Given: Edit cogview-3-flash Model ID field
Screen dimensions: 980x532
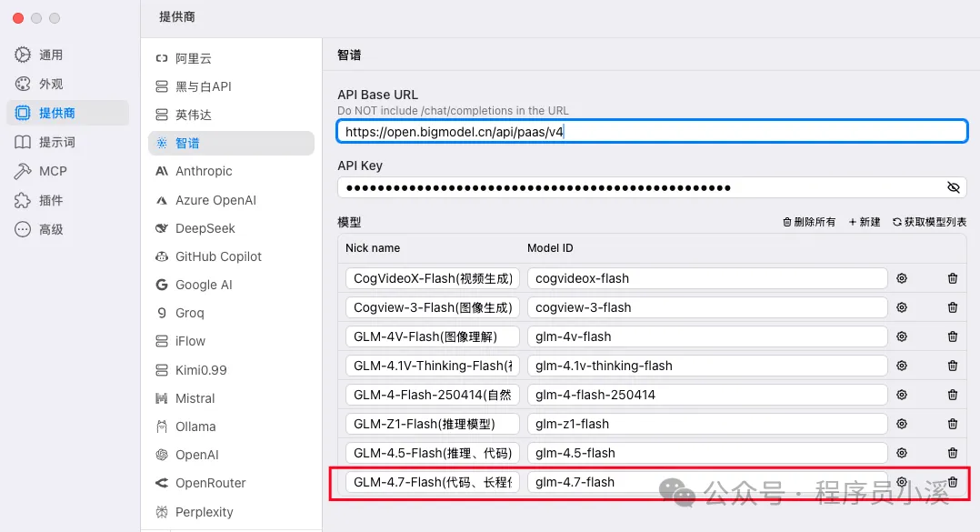Looking at the screenshot, I should pyautogui.click(x=707, y=307).
